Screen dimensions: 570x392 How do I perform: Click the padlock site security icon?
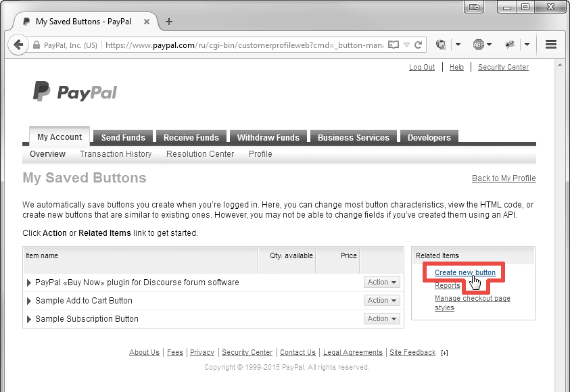click(36, 45)
